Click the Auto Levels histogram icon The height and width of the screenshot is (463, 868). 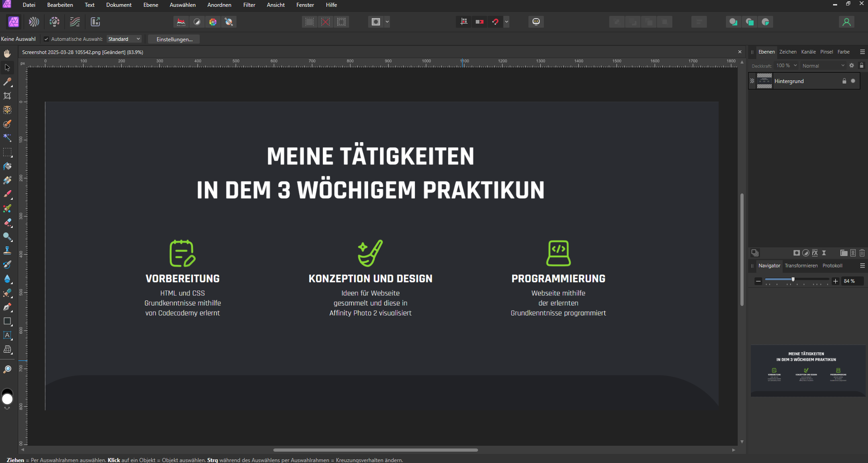tap(181, 22)
